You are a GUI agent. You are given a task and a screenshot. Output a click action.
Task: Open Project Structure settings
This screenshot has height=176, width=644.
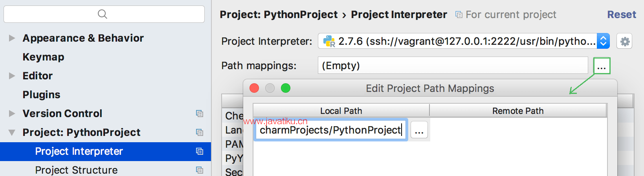76,170
